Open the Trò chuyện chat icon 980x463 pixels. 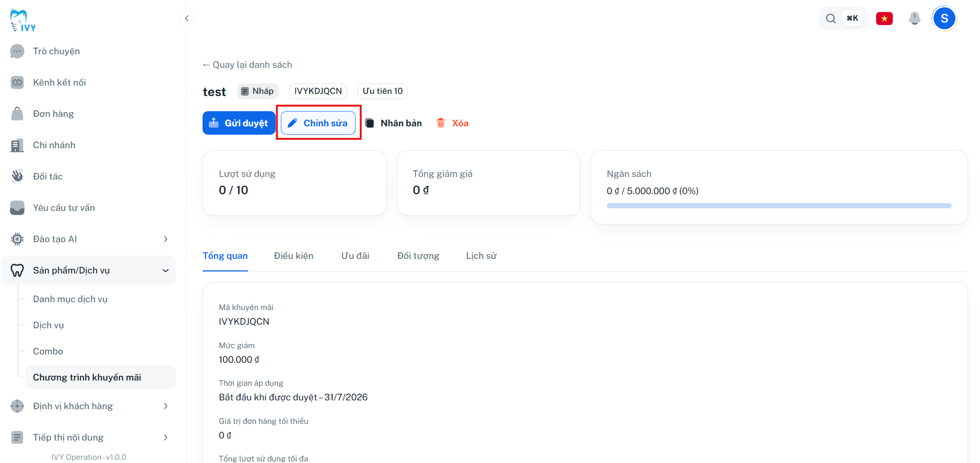click(x=17, y=51)
